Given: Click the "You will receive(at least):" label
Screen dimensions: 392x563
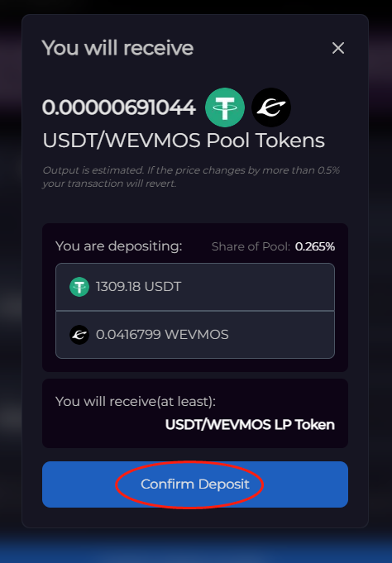Looking at the screenshot, I should coord(136,402).
